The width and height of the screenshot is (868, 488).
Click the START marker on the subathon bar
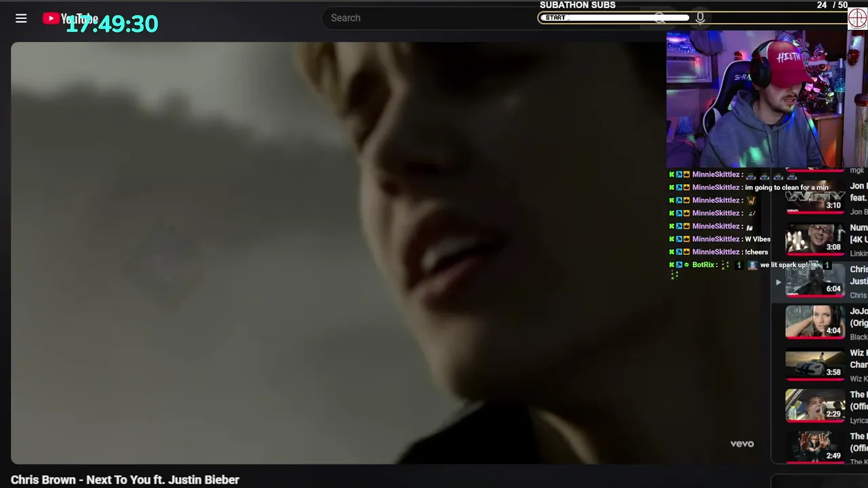[x=555, y=18]
